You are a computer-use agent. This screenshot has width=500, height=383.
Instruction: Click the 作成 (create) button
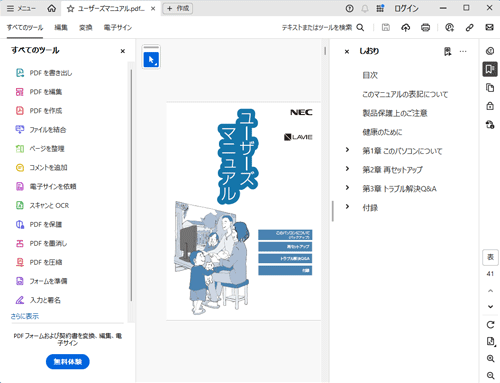pyautogui.click(x=178, y=8)
